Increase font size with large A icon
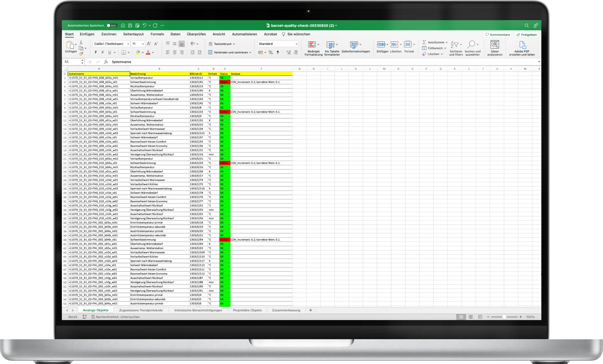 click(x=149, y=44)
